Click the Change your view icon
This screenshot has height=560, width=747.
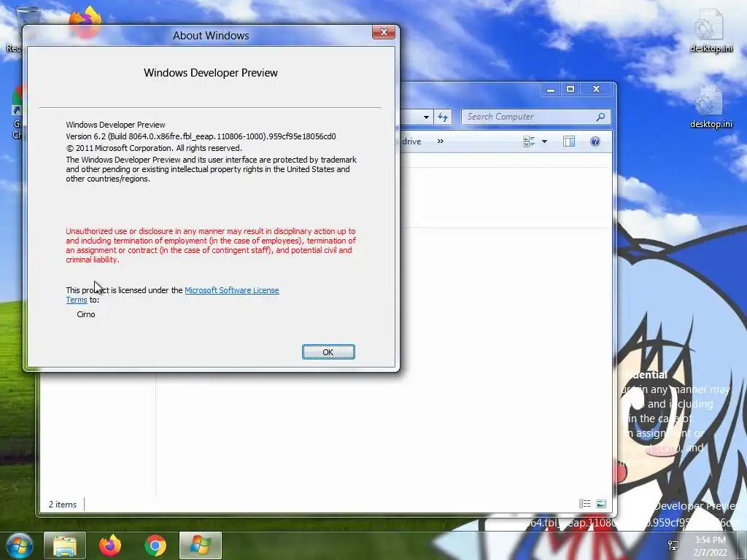click(x=529, y=141)
